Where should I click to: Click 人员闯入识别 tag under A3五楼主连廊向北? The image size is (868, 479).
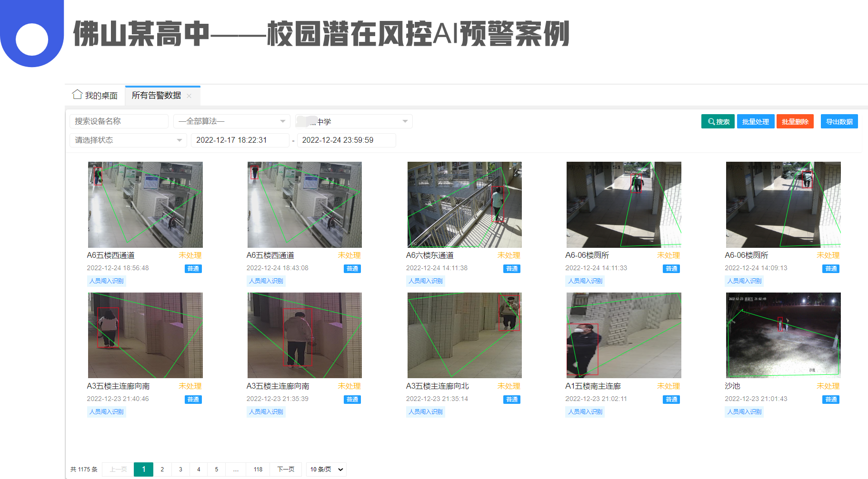tap(426, 412)
